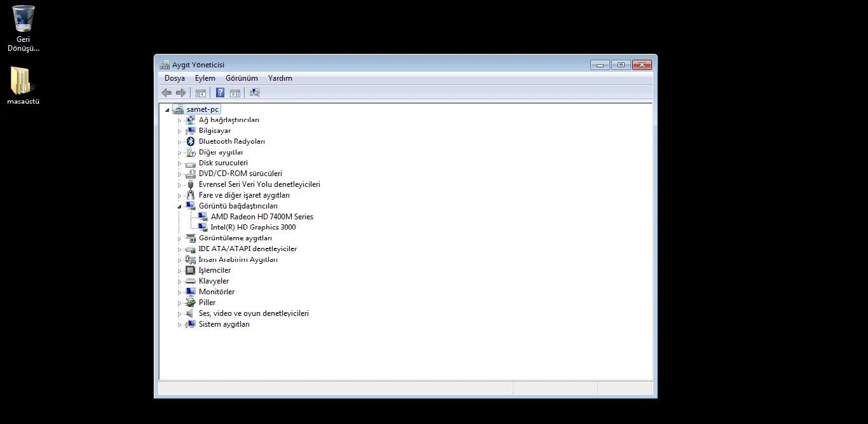This screenshot has width=868, height=424.
Task: Click the speaker icon for Ses, video ve oyun denetleyicileri
Action: coord(190,313)
